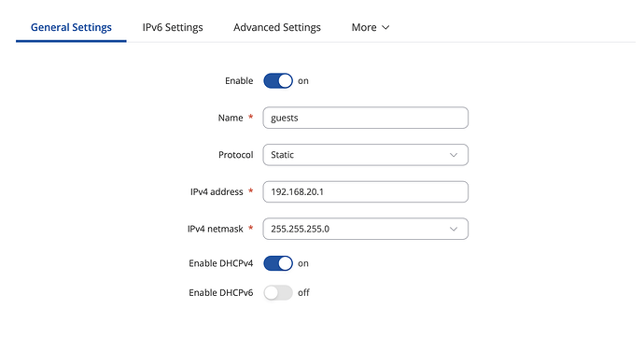
Task: Open the Protocol dropdown set to Static
Action: click(x=366, y=155)
